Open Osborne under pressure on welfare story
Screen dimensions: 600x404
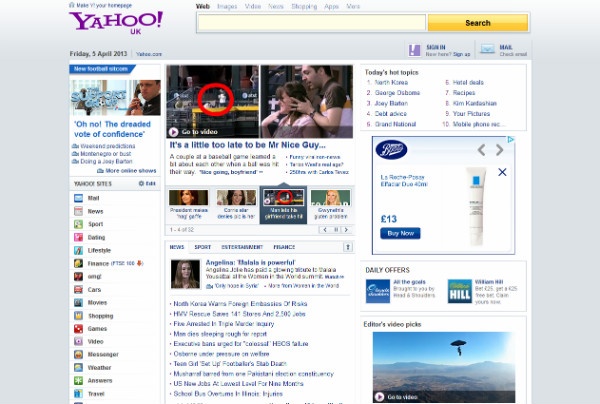click(221, 354)
